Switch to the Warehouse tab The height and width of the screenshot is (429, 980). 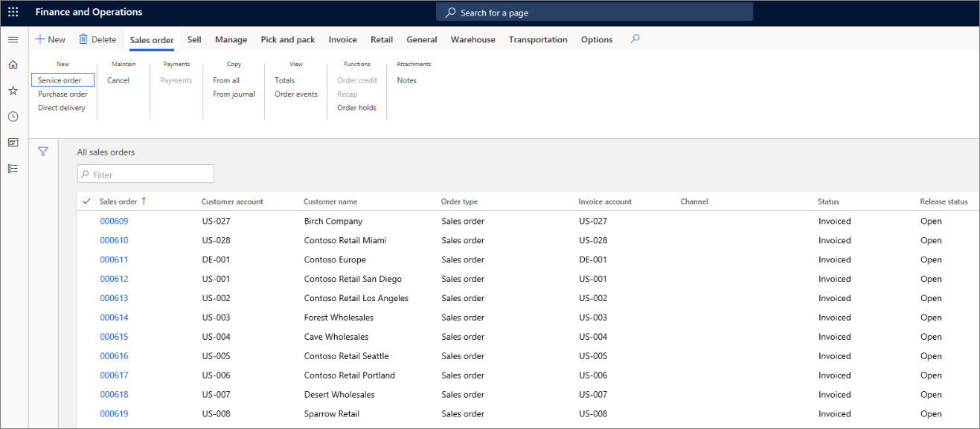coord(473,40)
